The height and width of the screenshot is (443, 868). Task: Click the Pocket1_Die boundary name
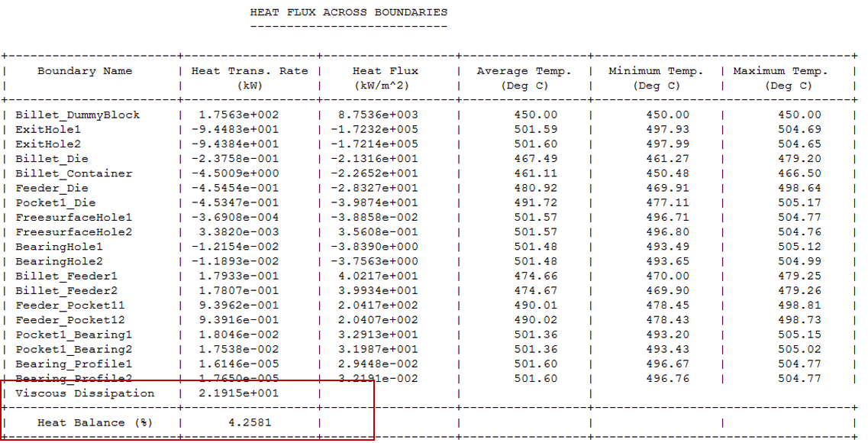[56, 202]
